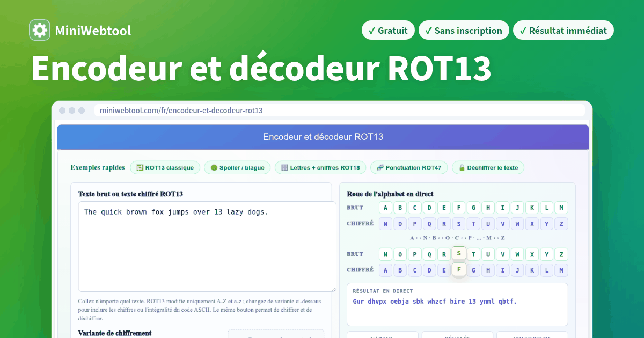Select letter D tile in the BRUT row
This screenshot has height=338, width=644.
click(429, 208)
